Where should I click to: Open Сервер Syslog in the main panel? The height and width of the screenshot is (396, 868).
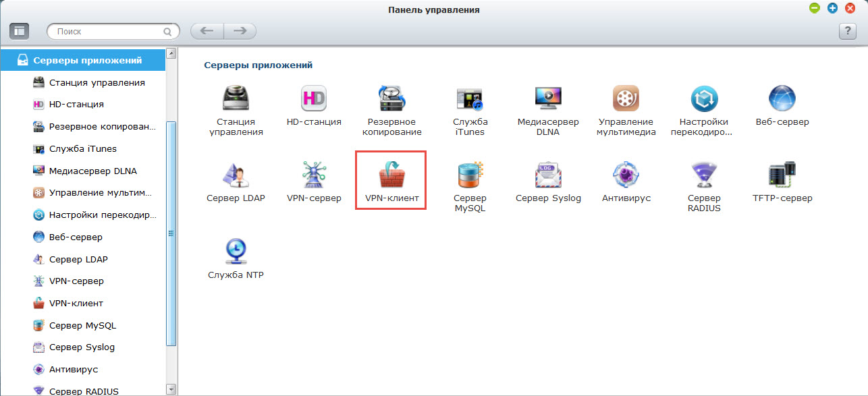click(x=548, y=183)
